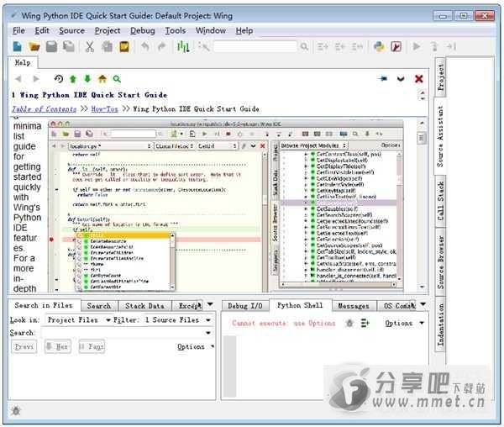Open the Source menu
Screen dimensions: 504x427
pyautogui.click(x=71, y=31)
